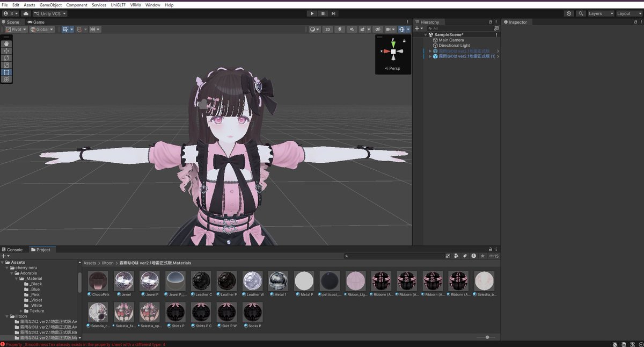Open the File menu
This screenshot has width=644, height=347.
[5, 5]
